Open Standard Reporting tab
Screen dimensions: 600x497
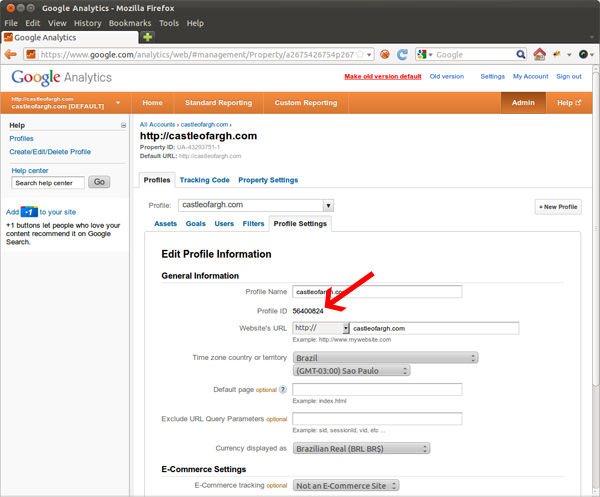pos(218,103)
